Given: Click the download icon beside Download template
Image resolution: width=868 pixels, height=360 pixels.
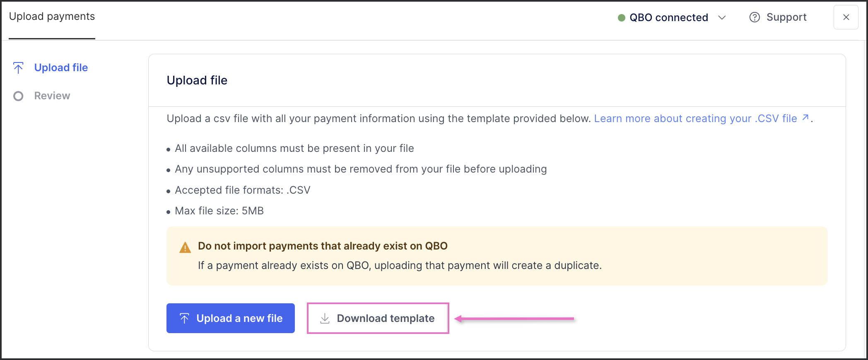Looking at the screenshot, I should pyautogui.click(x=325, y=318).
